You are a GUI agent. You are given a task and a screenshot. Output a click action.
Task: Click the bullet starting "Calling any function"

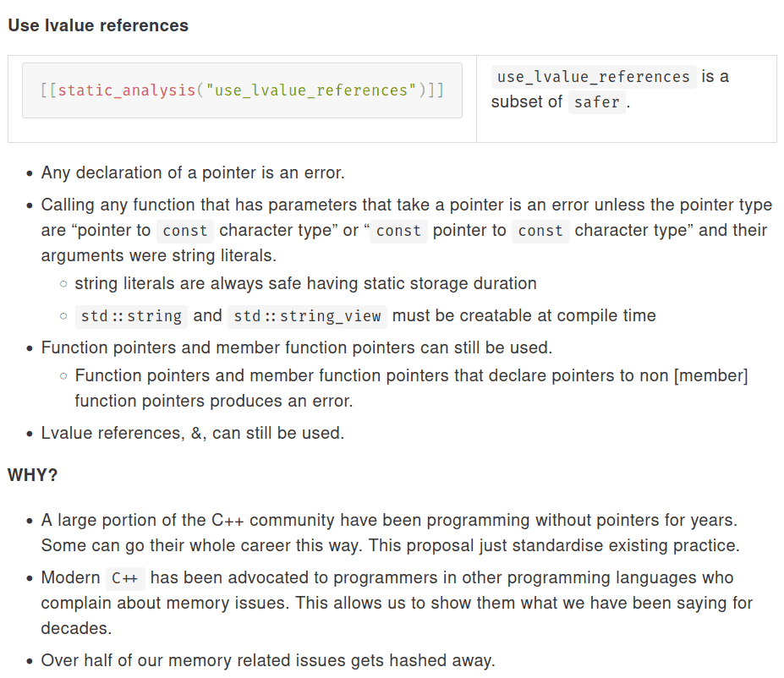pyautogui.click(x=406, y=205)
